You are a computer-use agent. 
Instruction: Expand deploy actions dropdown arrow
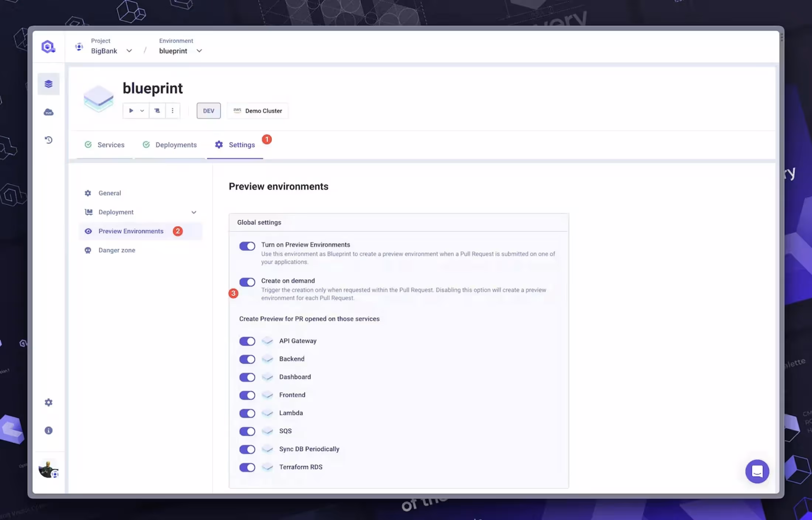click(x=142, y=110)
